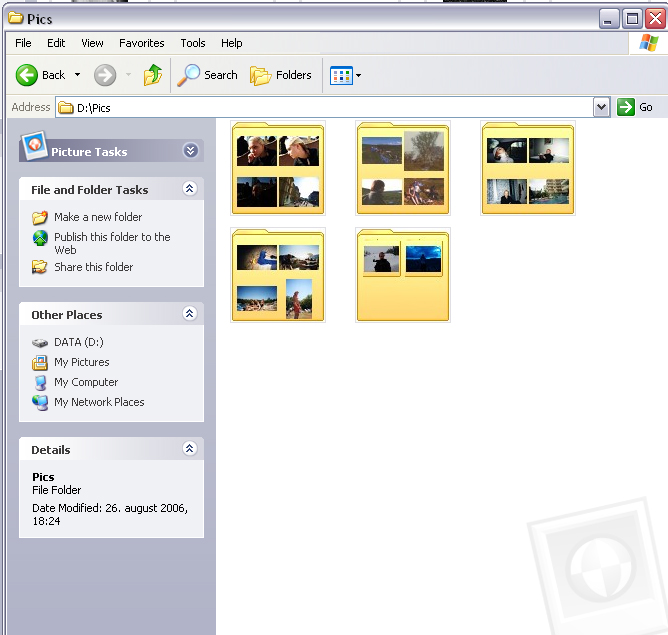Open the Search pane
Viewport: 668px width, 635px height.
point(207,75)
